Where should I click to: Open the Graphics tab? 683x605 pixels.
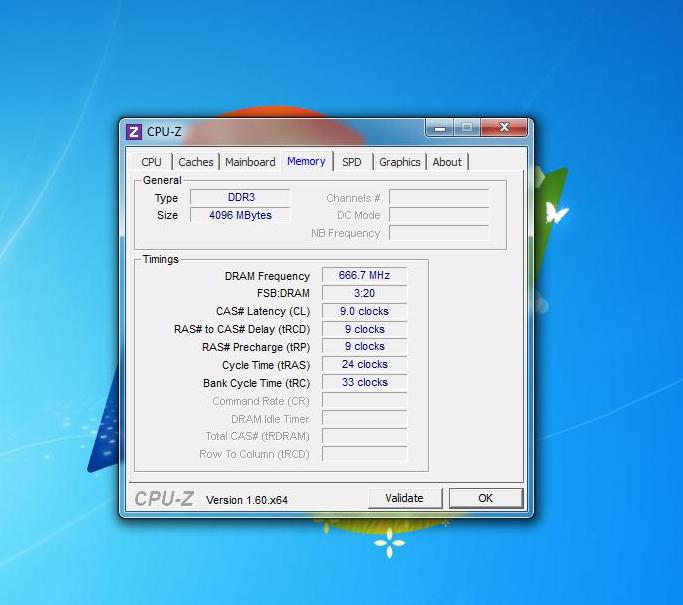(x=399, y=162)
